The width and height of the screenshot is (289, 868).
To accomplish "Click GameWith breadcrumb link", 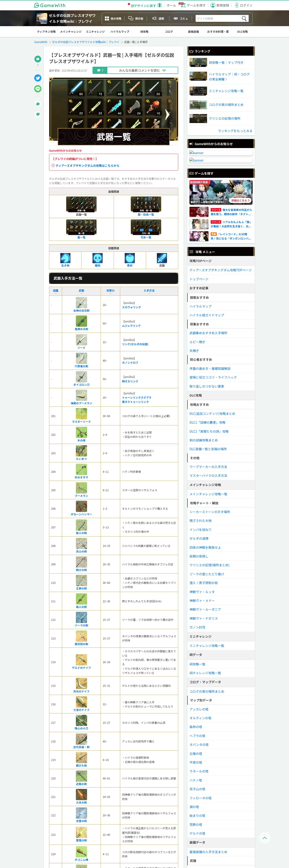I will 41,42.
